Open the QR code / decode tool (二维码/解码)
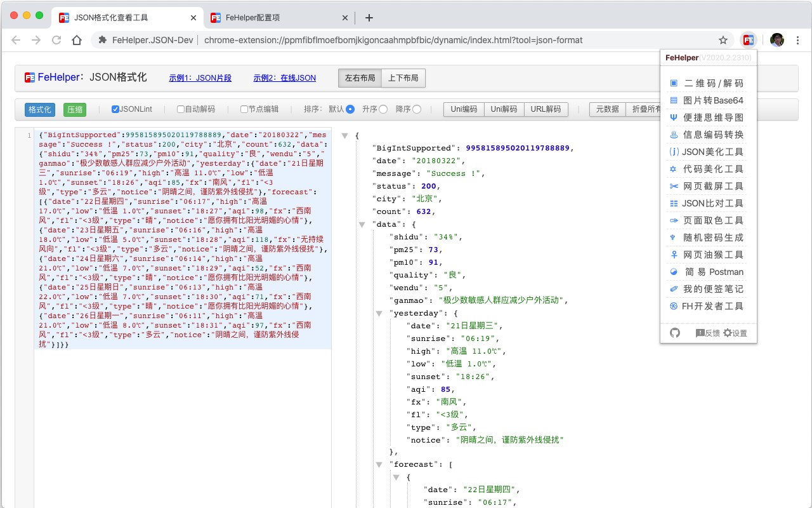Viewport: 812px width, 508px height. pyautogui.click(x=707, y=83)
